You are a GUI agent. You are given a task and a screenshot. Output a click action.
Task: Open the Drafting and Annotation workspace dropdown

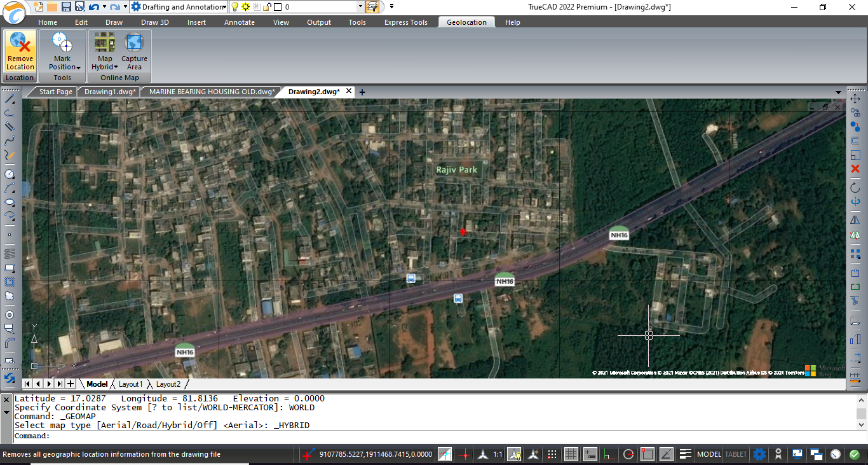226,6
